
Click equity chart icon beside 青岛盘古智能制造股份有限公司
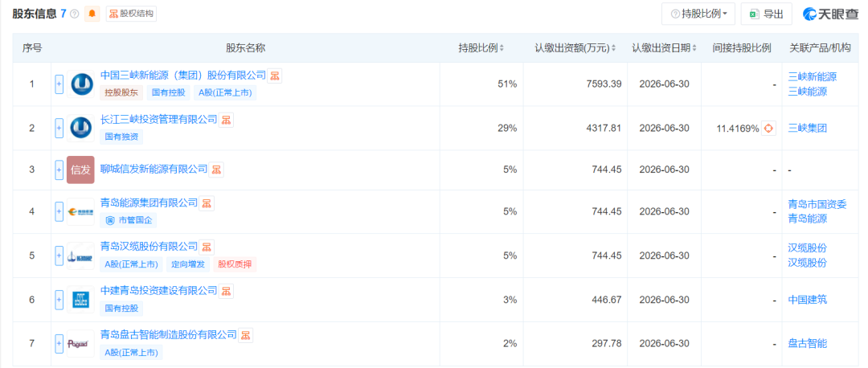(246, 334)
